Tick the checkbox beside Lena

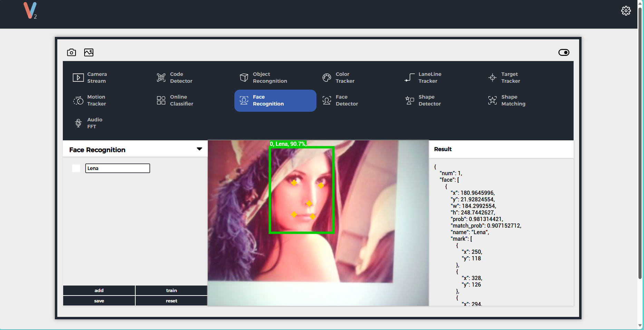(76, 168)
